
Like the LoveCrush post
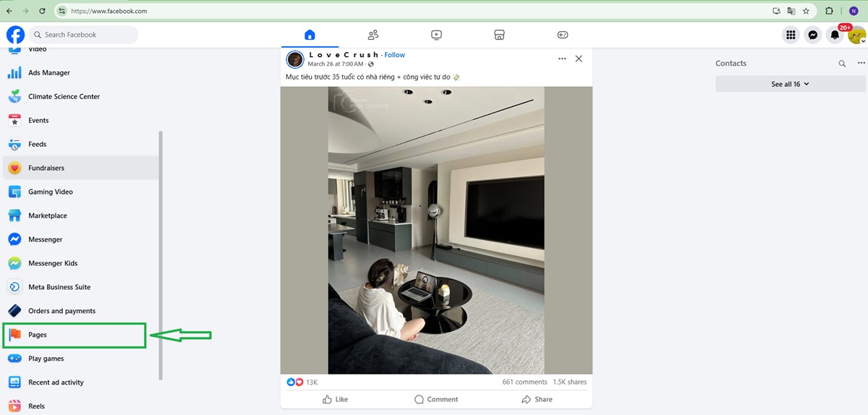coord(336,399)
